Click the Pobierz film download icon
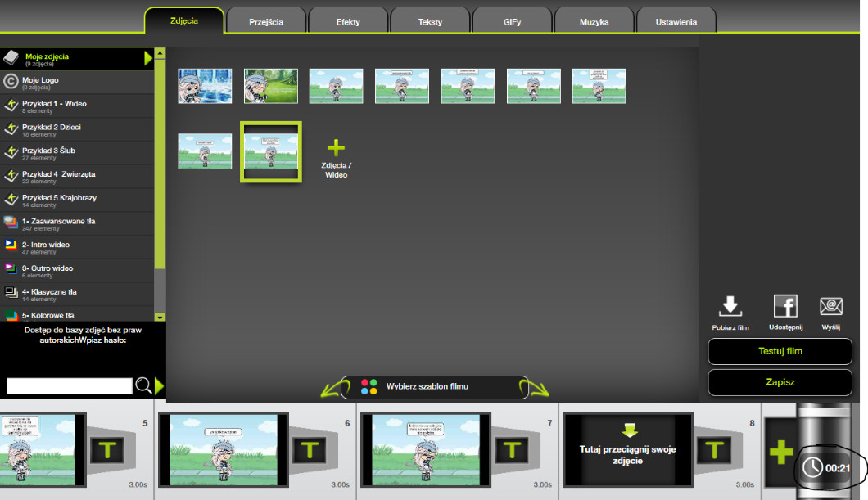 coord(730,307)
